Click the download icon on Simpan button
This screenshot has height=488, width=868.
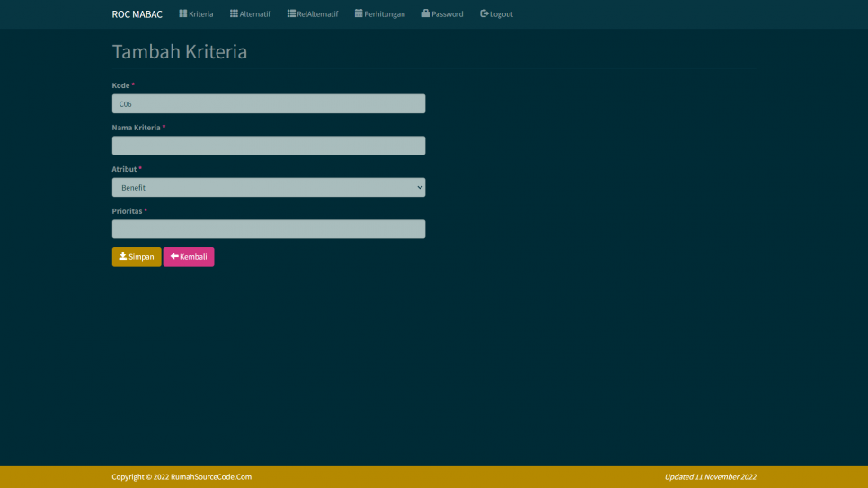click(x=123, y=256)
